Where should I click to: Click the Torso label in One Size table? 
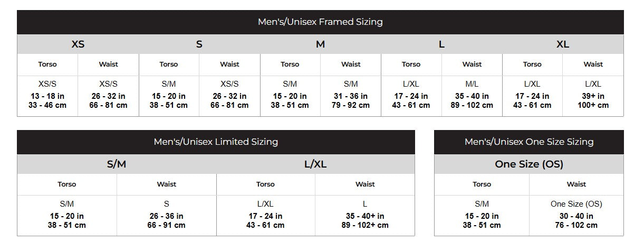point(482,184)
